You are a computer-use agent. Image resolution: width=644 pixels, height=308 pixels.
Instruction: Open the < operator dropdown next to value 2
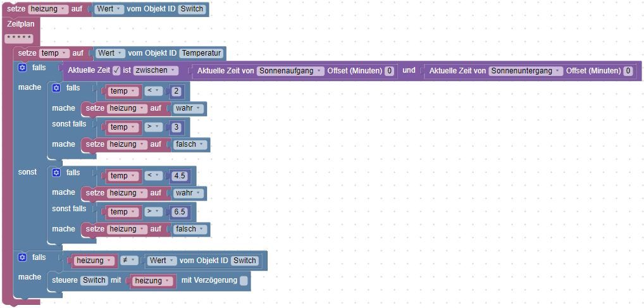pyautogui.click(x=153, y=91)
